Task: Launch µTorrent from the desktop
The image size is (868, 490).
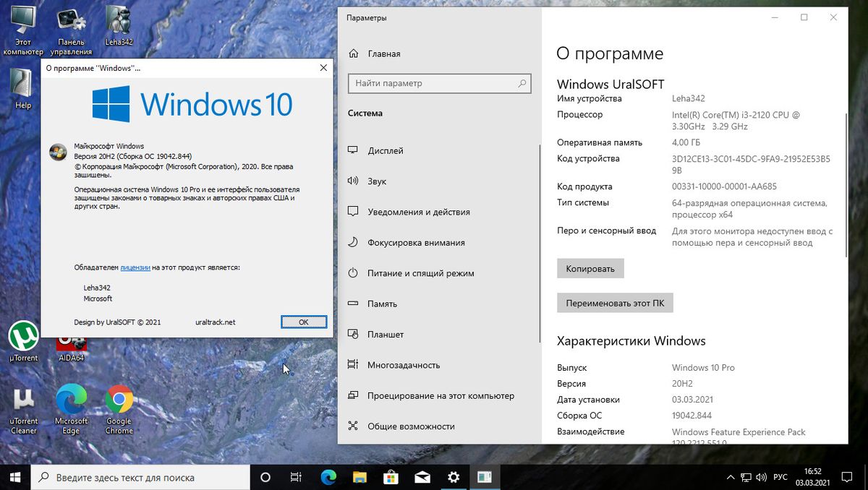Action: pyautogui.click(x=23, y=341)
